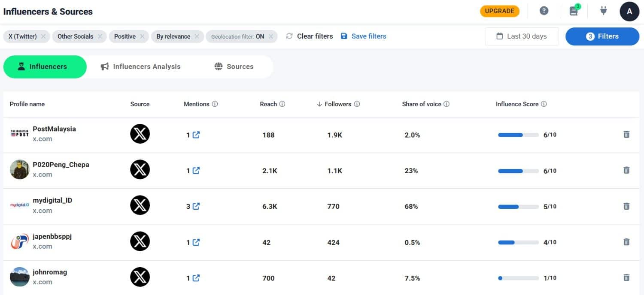
Task: Click X source icon for PostMalaysia
Action: coord(140,134)
